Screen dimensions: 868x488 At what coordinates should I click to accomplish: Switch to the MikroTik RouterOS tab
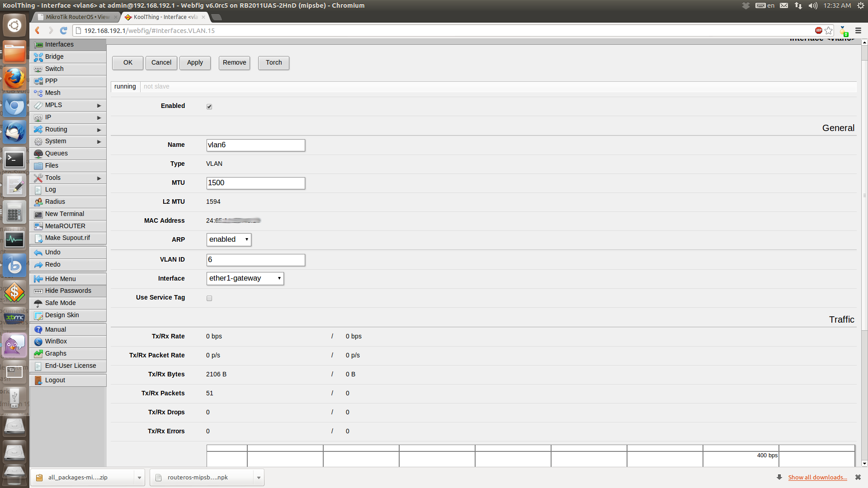tap(78, 17)
